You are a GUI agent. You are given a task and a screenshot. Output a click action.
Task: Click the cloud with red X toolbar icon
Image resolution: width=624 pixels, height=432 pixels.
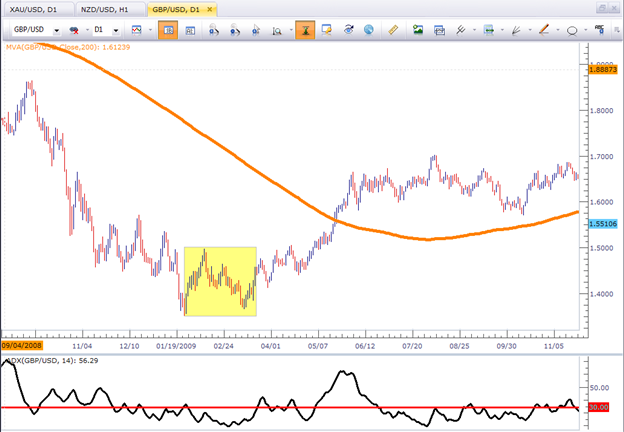(x=74, y=30)
